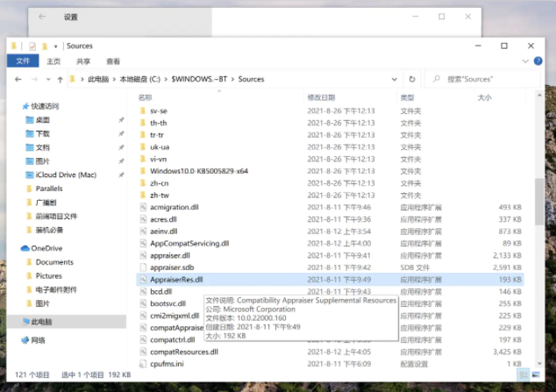The height and width of the screenshot is (392, 556).
Task: Open the Quick Access Toolbar customize arrow
Action: click(x=55, y=46)
